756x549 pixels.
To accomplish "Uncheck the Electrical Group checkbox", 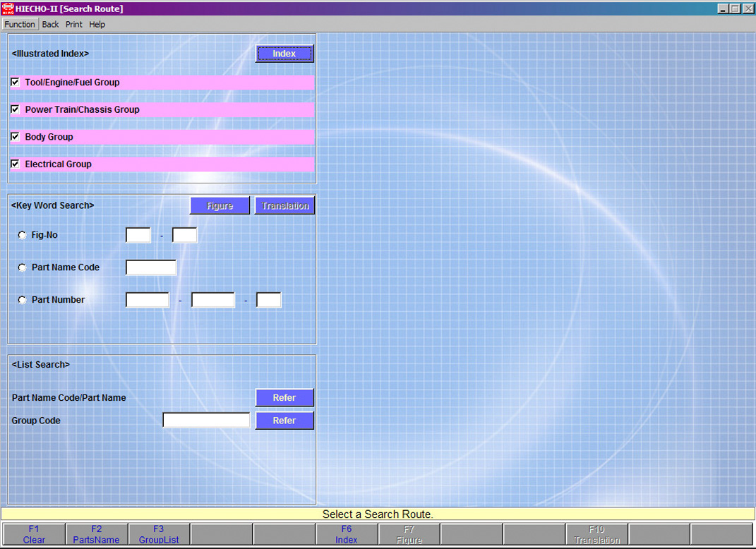I will [x=15, y=164].
